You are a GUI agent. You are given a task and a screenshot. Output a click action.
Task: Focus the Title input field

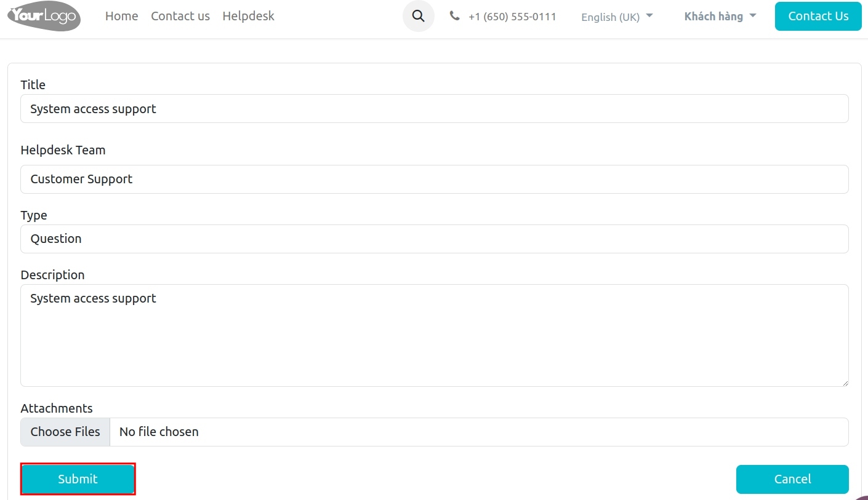435,109
